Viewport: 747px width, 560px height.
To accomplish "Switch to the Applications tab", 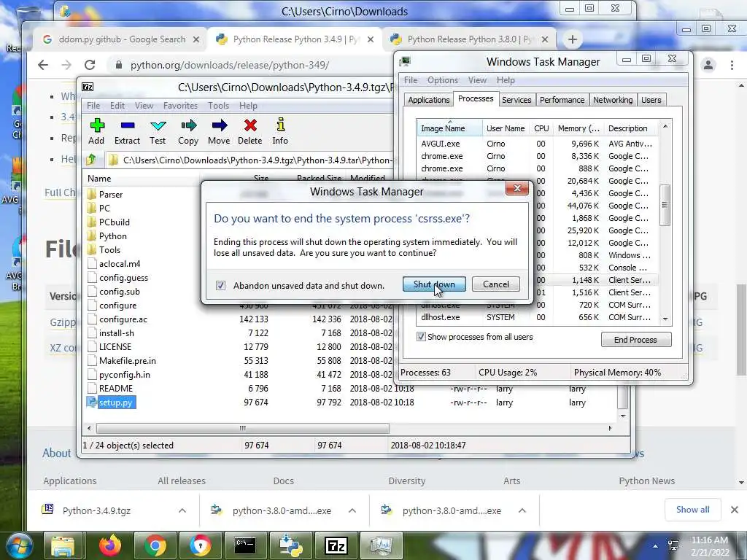I will pyautogui.click(x=429, y=100).
